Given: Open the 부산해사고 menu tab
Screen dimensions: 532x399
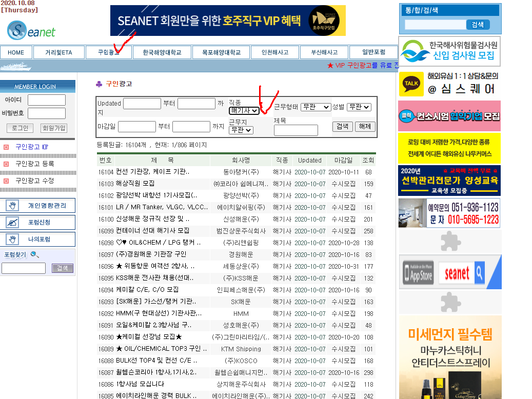Looking at the screenshot, I should click(x=324, y=53).
